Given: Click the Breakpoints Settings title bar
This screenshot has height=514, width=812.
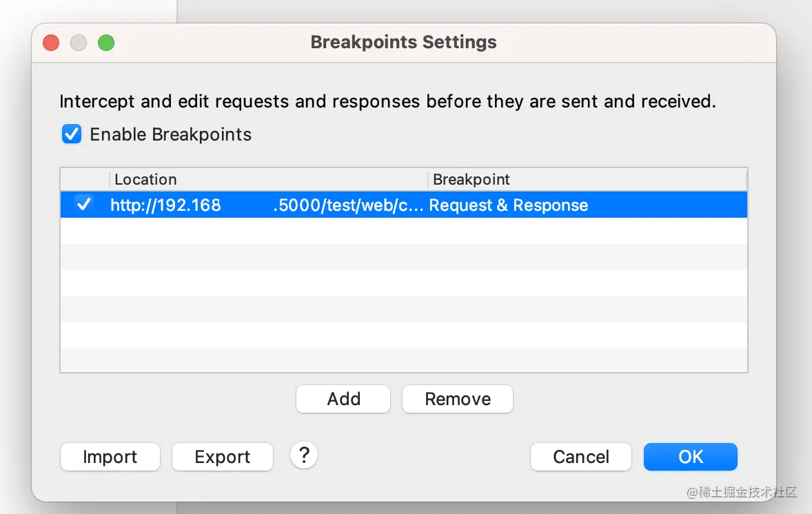Looking at the screenshot, I should pyautogui.click(x=403, y=43).
